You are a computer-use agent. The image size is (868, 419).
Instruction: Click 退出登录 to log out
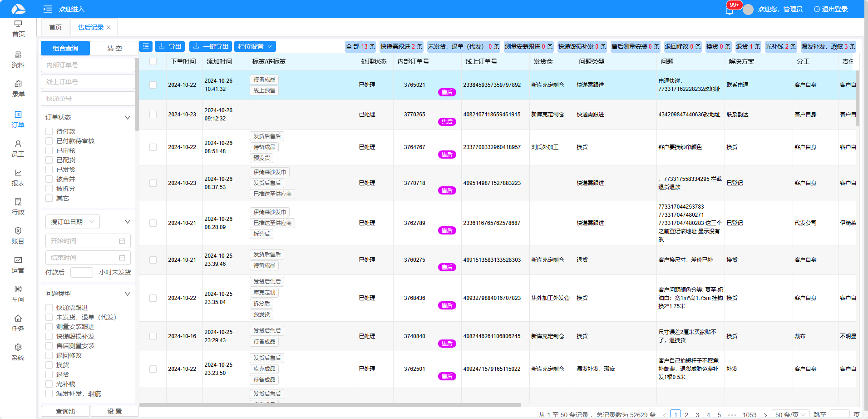click(831, 9)
